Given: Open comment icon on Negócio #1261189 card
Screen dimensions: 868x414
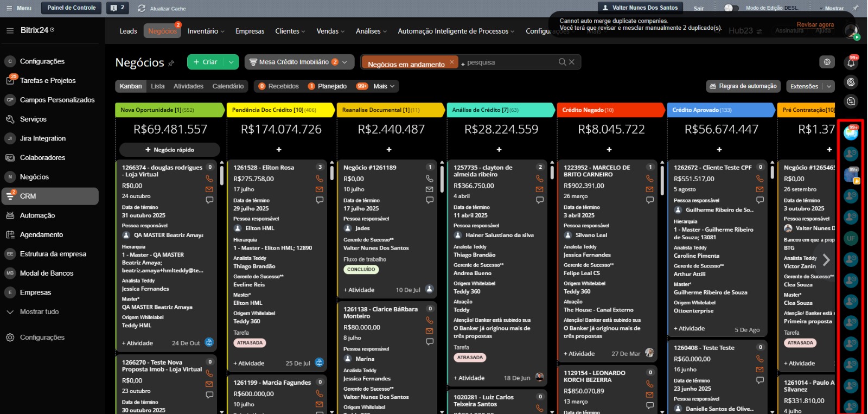Looking at the screenshot, I should click(430, 200).
